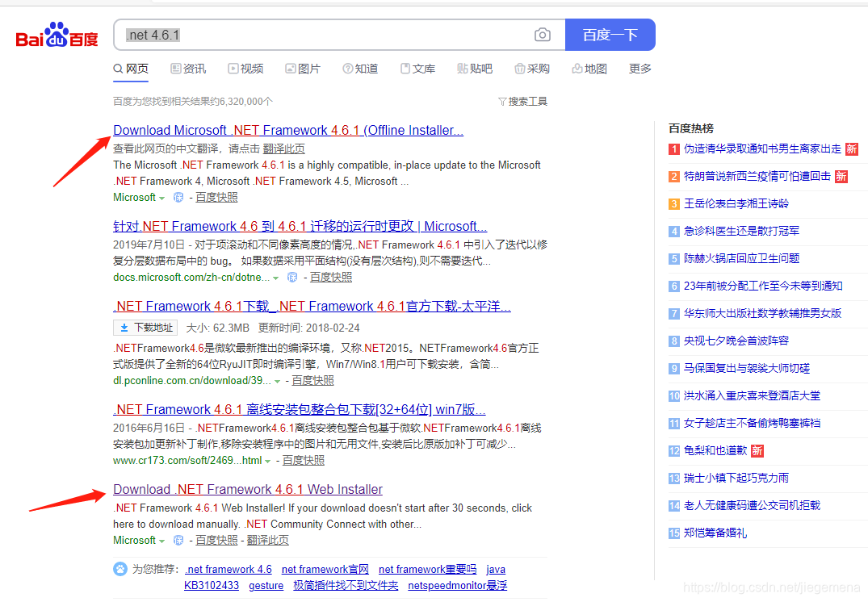Focus the search field containing .net 4.6.1
Image resolution: width=868 pixels, height=602 pixels.
[339, 35]
